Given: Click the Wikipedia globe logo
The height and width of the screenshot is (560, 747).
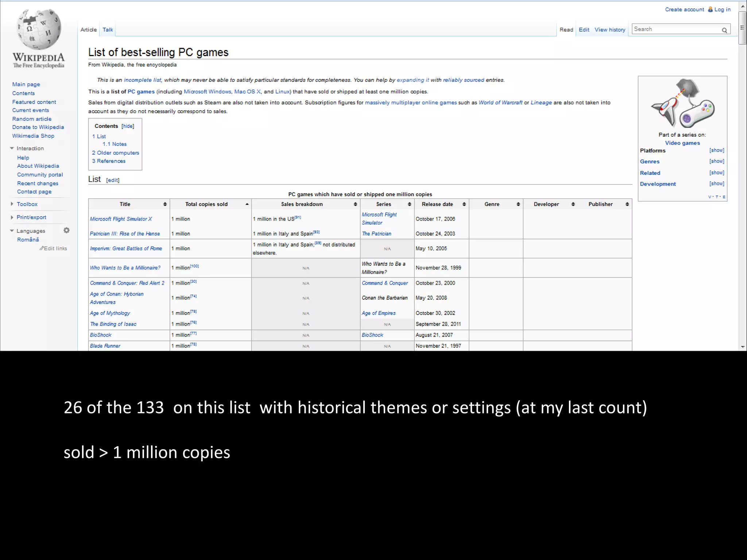Looking at the screenshot, I should (39, 29).
